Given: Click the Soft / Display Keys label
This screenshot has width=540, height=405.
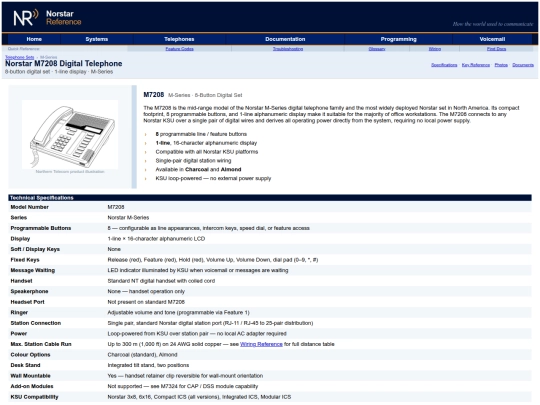Looking at the screenshot, I should point(35,249).
